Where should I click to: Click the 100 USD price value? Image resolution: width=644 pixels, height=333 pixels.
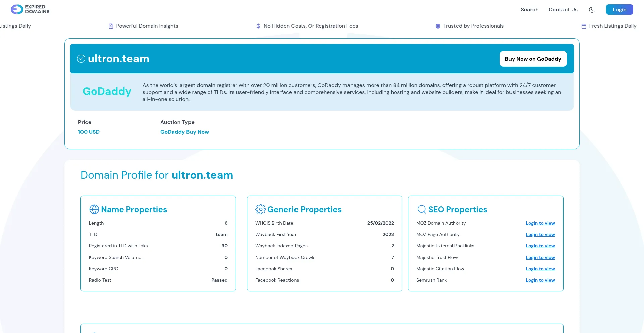coord(89,132)
